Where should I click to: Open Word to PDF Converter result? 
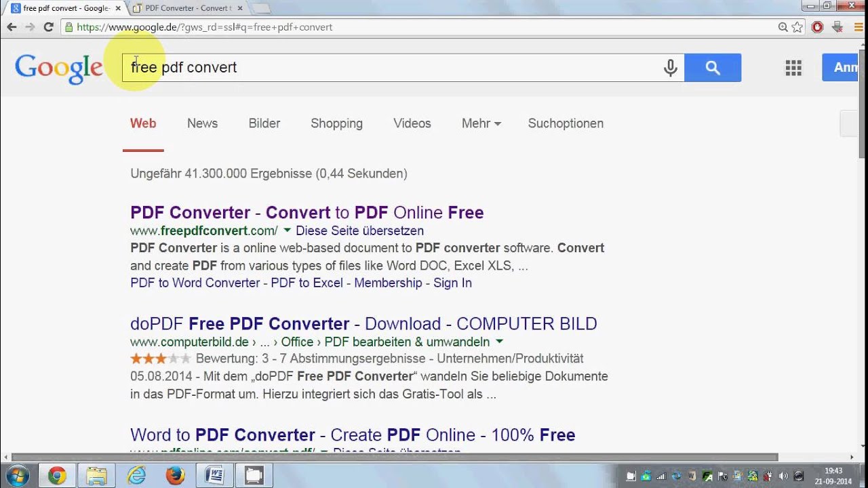click(353, 435)
